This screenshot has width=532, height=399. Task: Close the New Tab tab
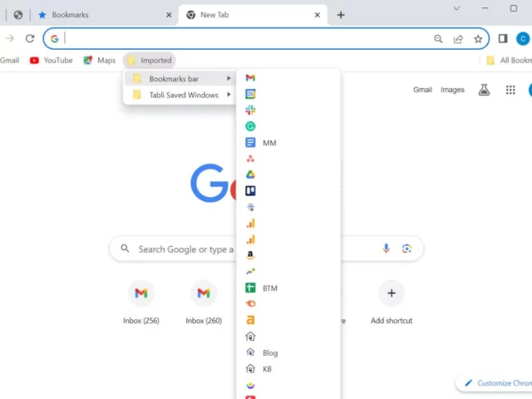click(x=318, y=15)
